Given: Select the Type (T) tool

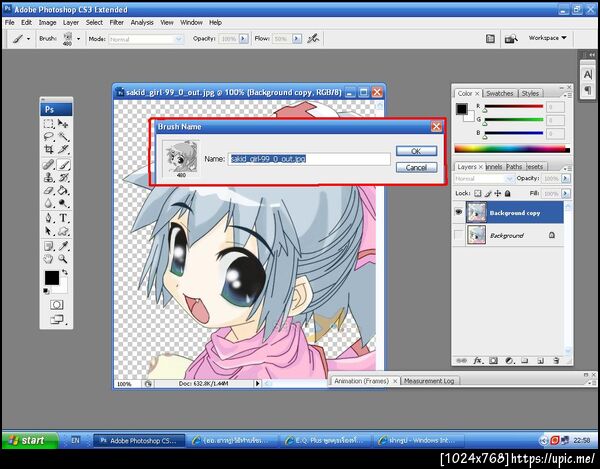Looking at the screenshot, I should tap(63, 218).
